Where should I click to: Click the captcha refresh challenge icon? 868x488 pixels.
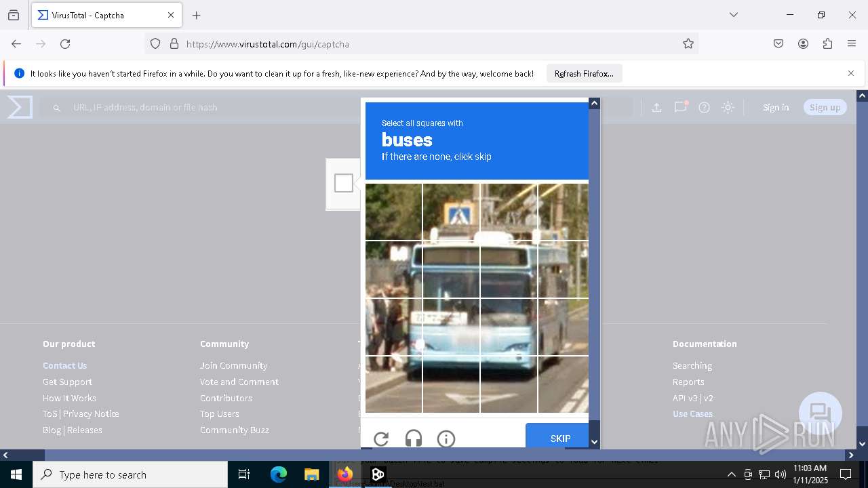pos(381,439)
